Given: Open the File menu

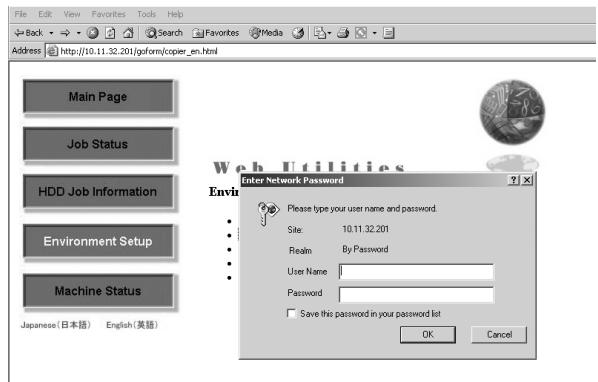Looking at the screenshot, I should (x=21, y=14).
